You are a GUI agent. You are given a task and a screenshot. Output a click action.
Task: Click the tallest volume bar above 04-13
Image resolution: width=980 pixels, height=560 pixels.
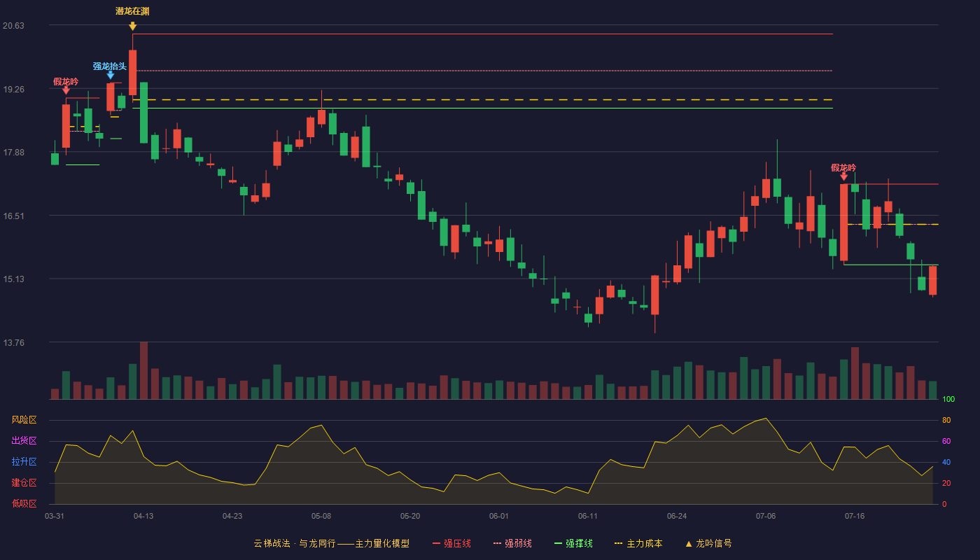point(143,370)
